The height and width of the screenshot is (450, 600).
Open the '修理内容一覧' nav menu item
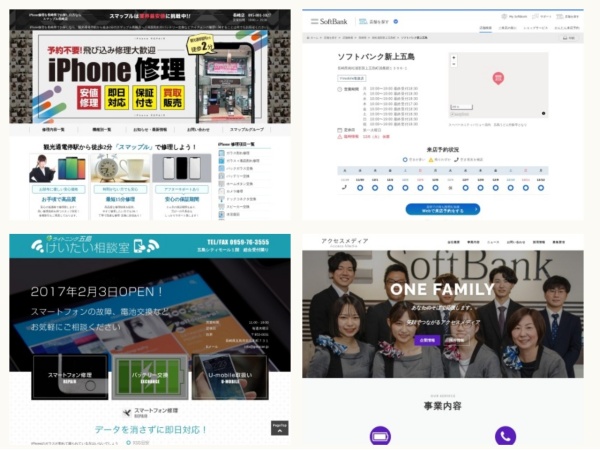[x=54, y=130]
